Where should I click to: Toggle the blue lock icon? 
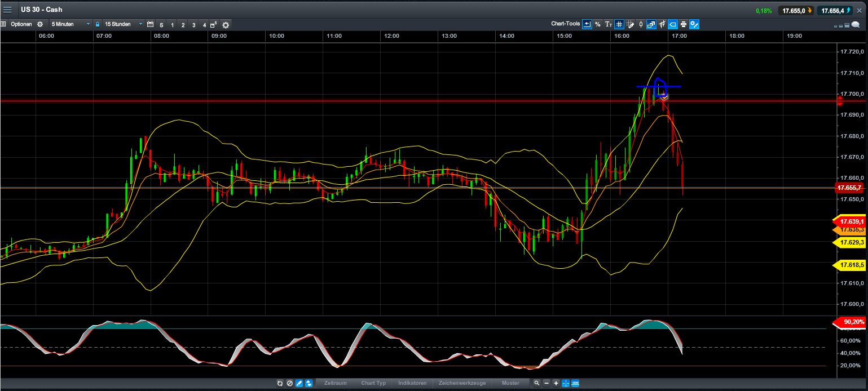click(98, 24)
